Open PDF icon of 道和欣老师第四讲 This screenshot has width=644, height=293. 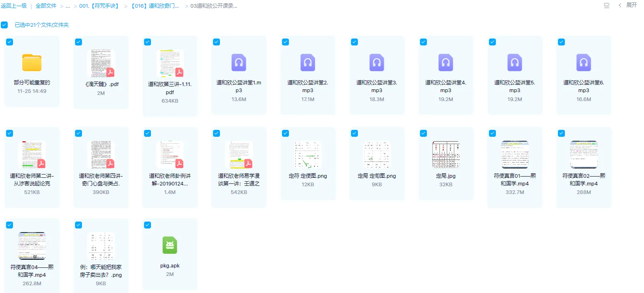coord(101,155)
